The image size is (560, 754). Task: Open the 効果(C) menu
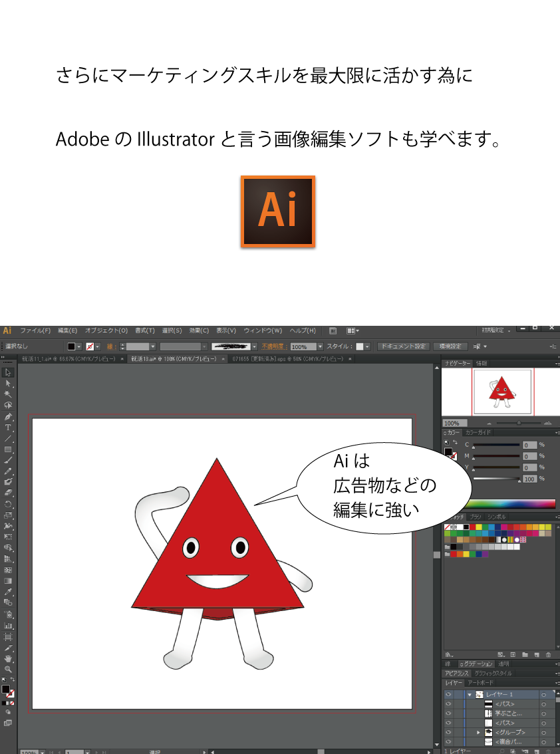pyautogui.click(x=199, y=330)
